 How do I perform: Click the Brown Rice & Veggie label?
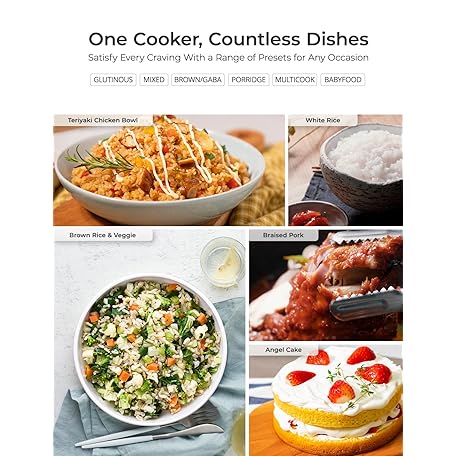pyautogui.click(x=103, y=235)
